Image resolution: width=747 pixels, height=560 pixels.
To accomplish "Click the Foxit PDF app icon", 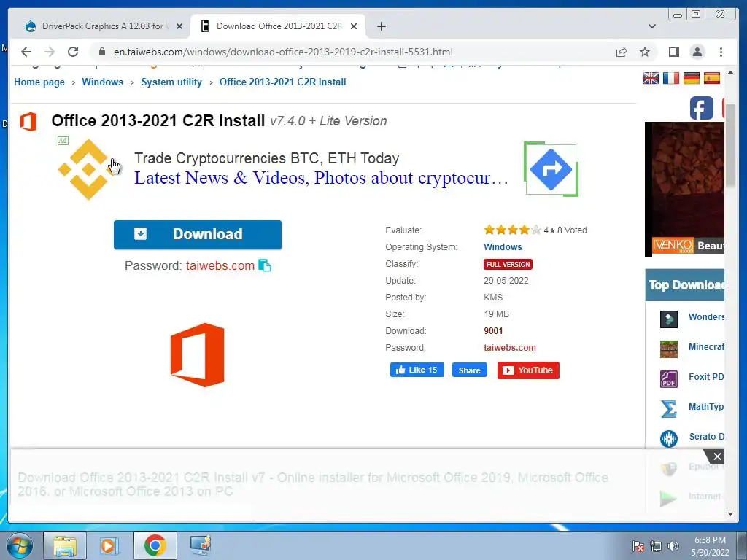I will click(669, 379).
